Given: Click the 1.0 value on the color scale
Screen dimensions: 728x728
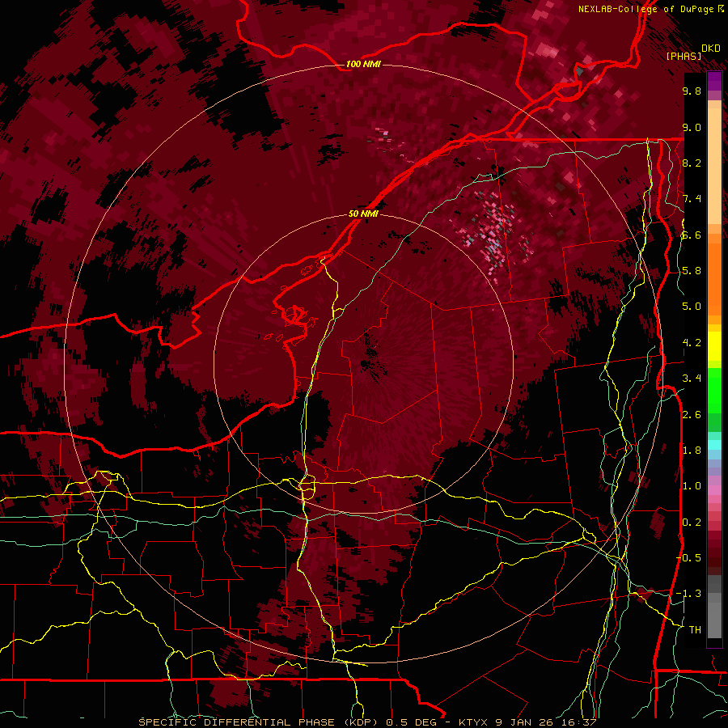Looking at the screenshot, I should (x=692, y=486).
